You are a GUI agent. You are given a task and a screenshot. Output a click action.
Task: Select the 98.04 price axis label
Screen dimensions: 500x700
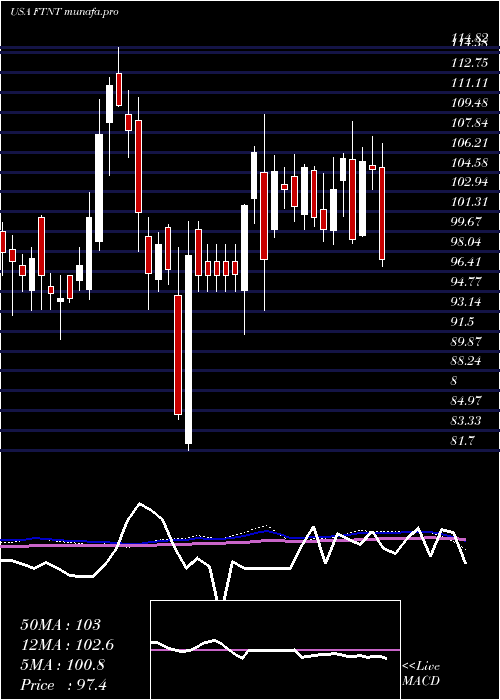point(467,242)
